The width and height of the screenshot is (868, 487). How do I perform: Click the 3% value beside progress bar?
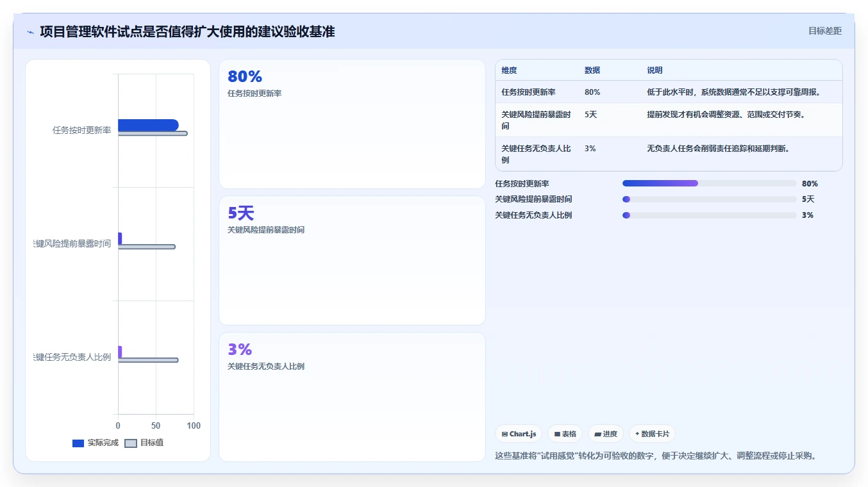point(808,215)
